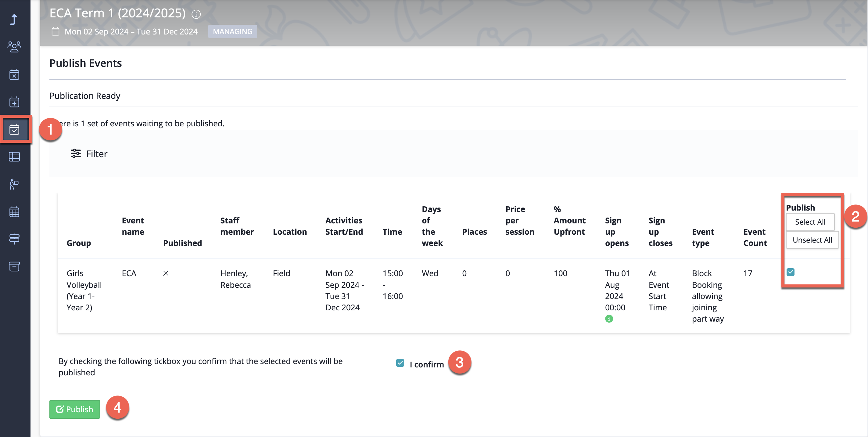Click the green Publish button
The height and width of the screenshot is (437, 868).
74,409
